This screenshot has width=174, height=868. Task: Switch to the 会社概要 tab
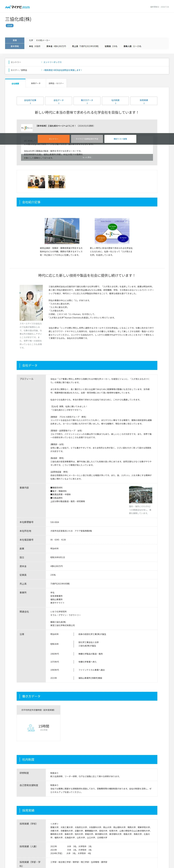click(15, 83)
